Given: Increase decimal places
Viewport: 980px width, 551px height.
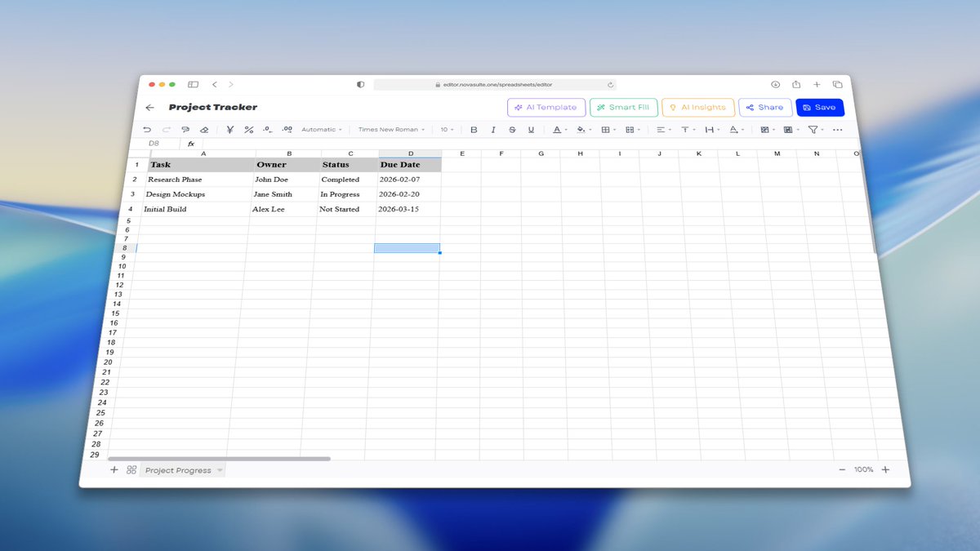Looking at the screenshot, I should tap(287, 129).
